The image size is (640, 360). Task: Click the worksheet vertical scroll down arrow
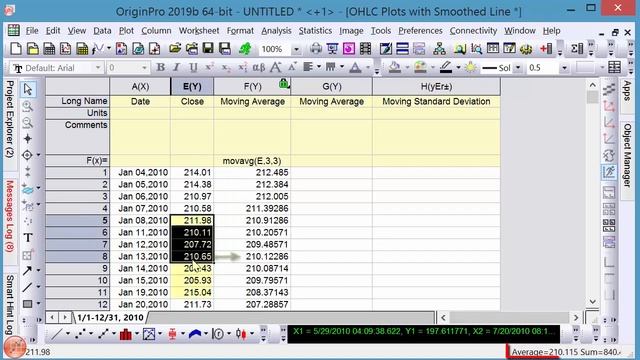[593, 302]
